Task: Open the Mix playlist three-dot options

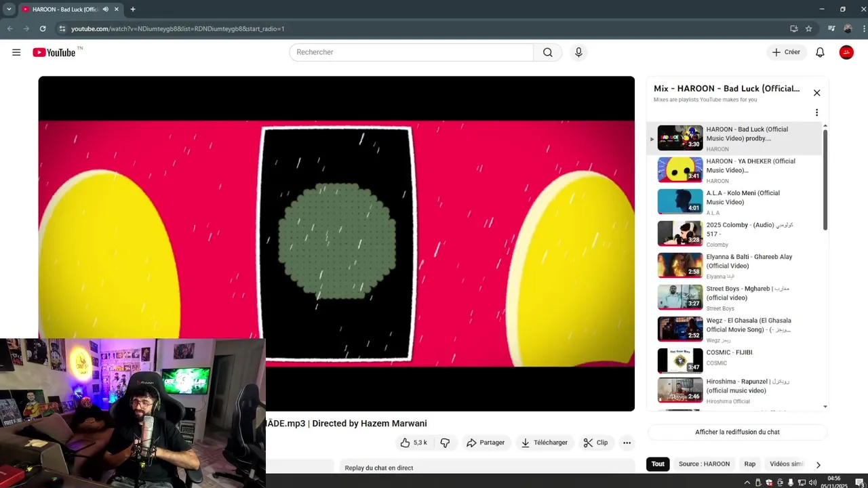Action: coord(816,113)
